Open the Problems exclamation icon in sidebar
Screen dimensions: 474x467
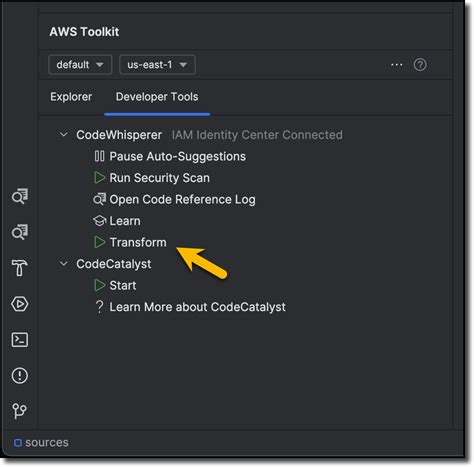coord(20,376)
